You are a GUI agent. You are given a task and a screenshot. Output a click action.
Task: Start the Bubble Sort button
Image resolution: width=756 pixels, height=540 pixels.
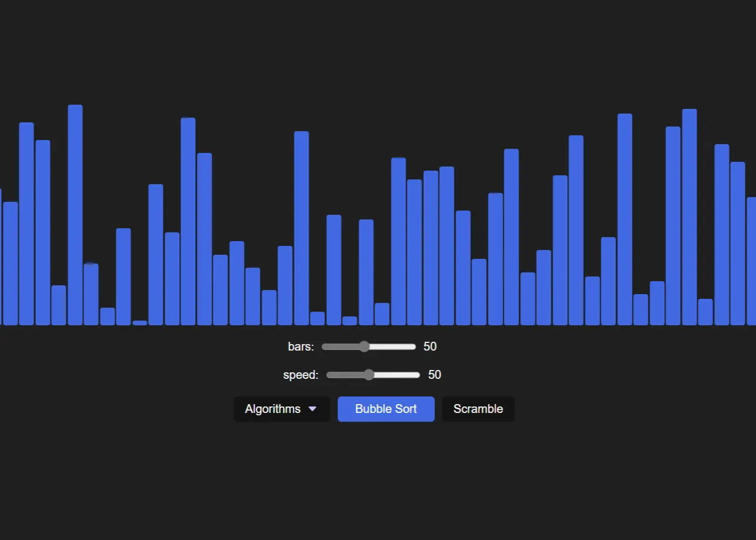[386, 409]
